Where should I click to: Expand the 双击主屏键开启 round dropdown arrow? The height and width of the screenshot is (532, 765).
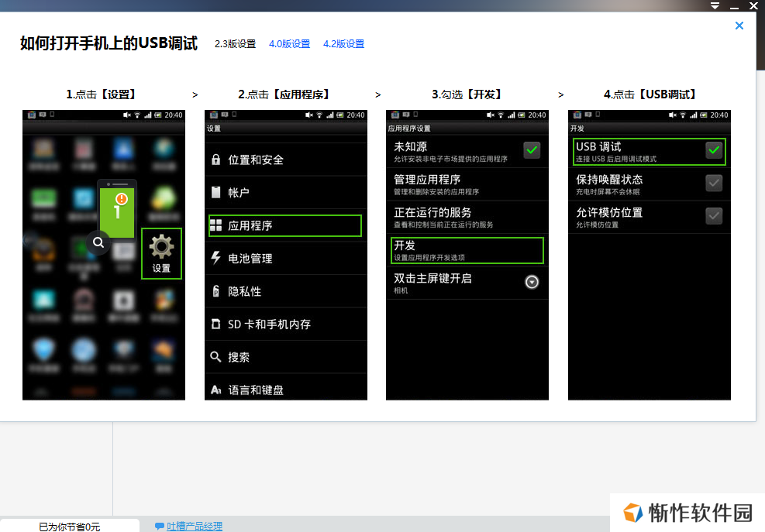coord(532,282)
